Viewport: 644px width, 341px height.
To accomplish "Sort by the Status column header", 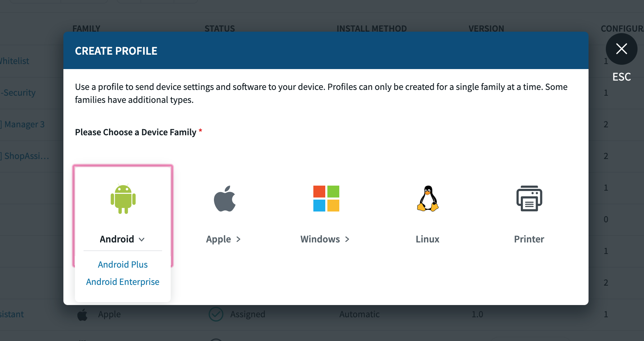I will [220, 28].
